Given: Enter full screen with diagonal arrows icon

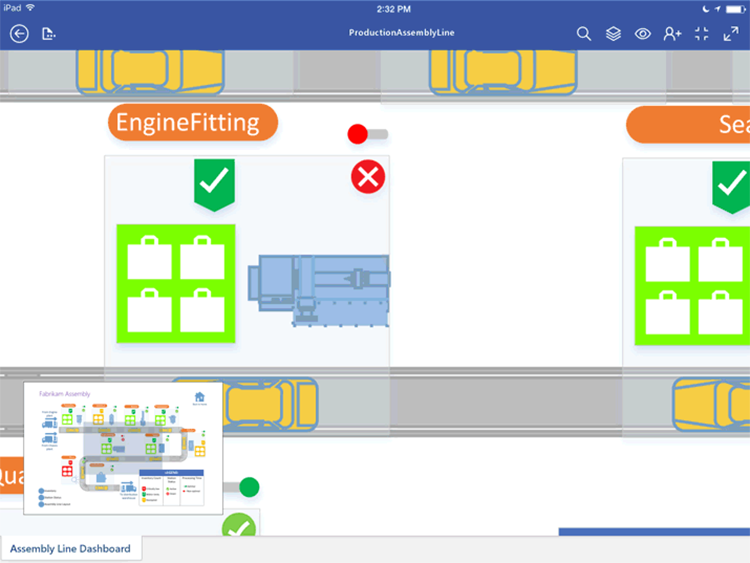Looking at the screenshot, I should pyautogui.click(x=731, y=34).
